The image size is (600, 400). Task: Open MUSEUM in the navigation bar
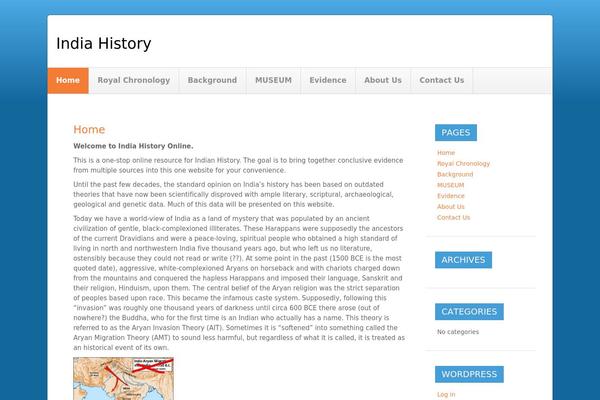tap(273, 80)
